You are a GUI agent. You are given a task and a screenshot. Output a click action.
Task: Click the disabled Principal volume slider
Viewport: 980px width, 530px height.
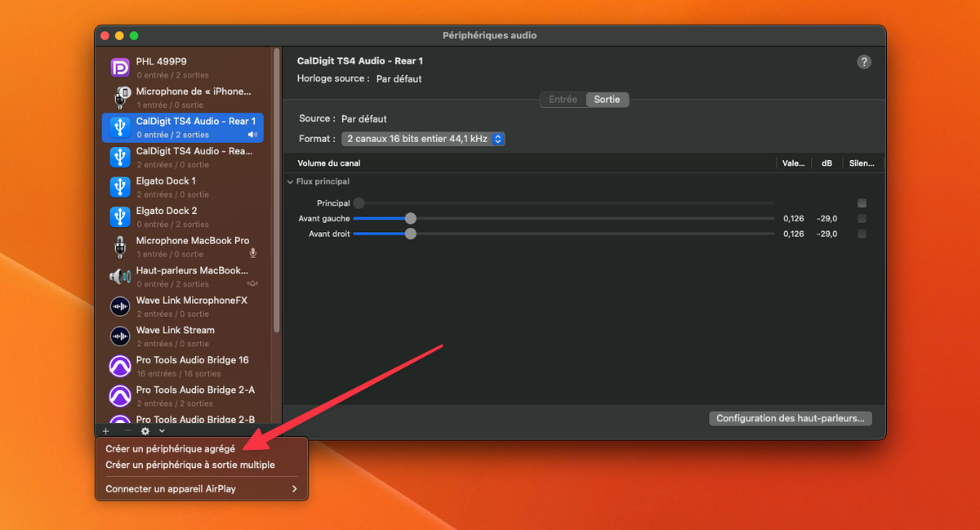563,203
